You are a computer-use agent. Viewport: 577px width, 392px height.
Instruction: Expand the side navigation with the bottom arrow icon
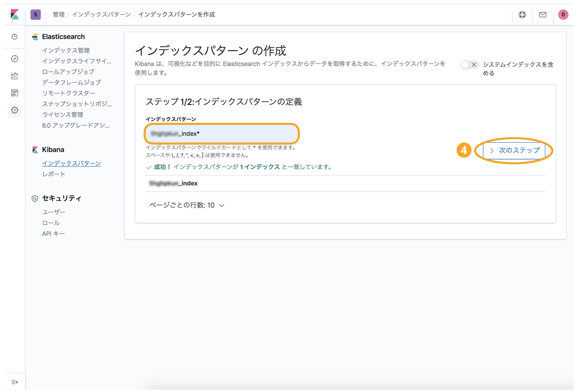coord(14,382)
